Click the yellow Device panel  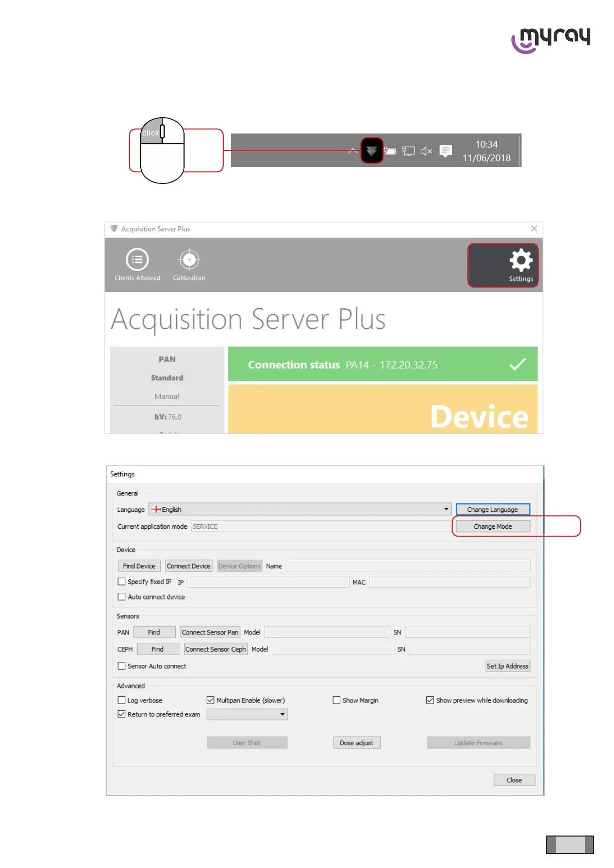(x=383, y=409)
